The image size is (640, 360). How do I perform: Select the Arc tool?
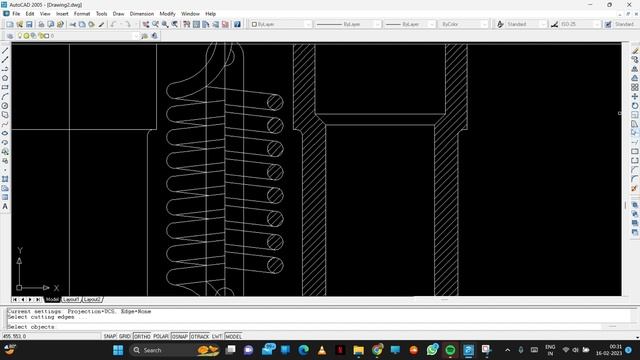5,97
